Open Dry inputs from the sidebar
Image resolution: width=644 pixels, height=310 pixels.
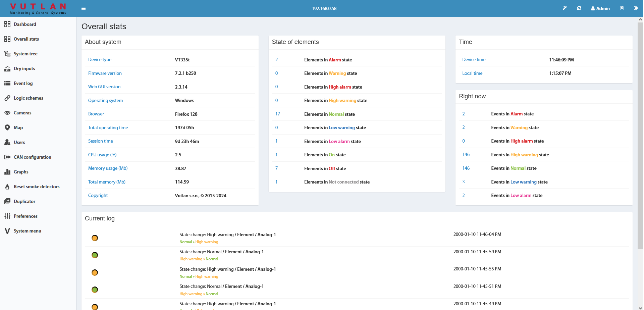pyautogui.click(x=24, y=68)
